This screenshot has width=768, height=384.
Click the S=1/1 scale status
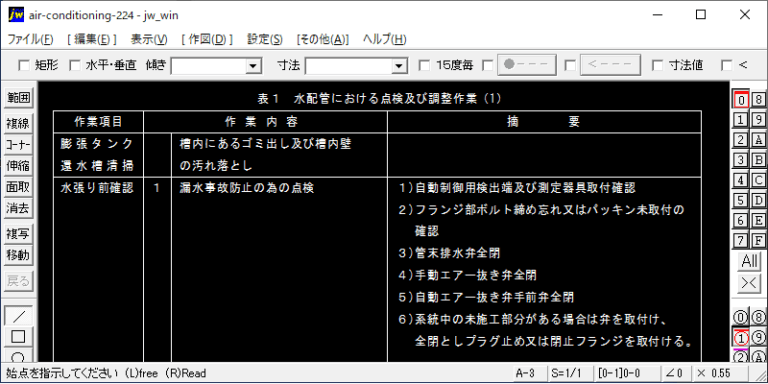[570, 373]
